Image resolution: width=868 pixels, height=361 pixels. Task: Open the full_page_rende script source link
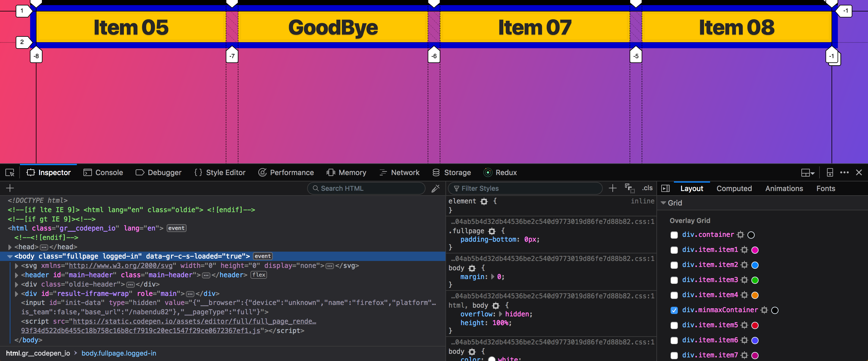(x=194, y=322)
